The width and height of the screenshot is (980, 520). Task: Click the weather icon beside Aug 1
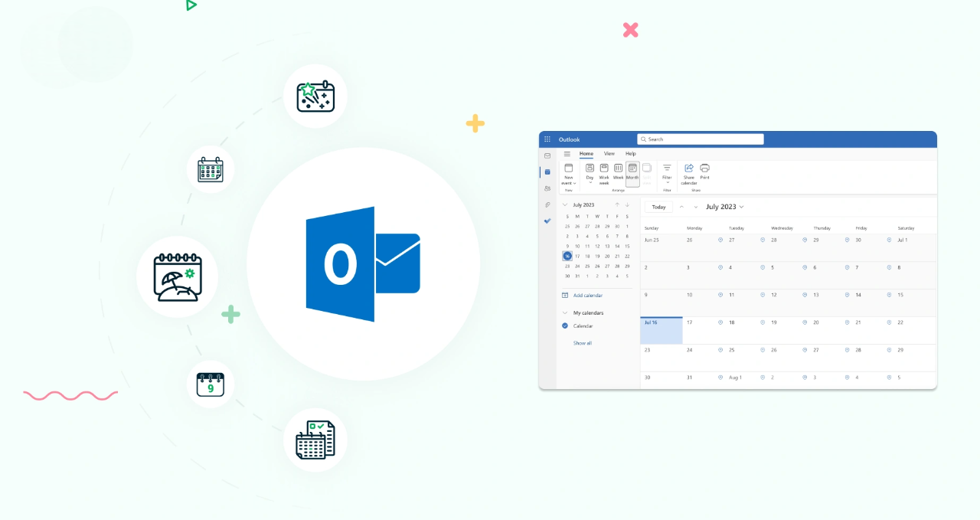coord(720,378)
